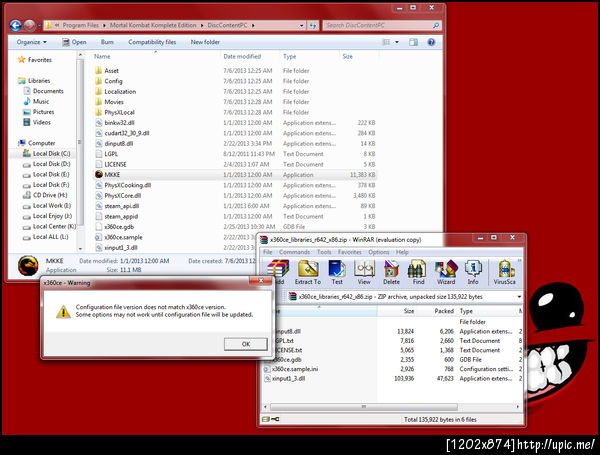
Task: Select Local Disk (C:) in navigation pane
Action: coord(51,153)
